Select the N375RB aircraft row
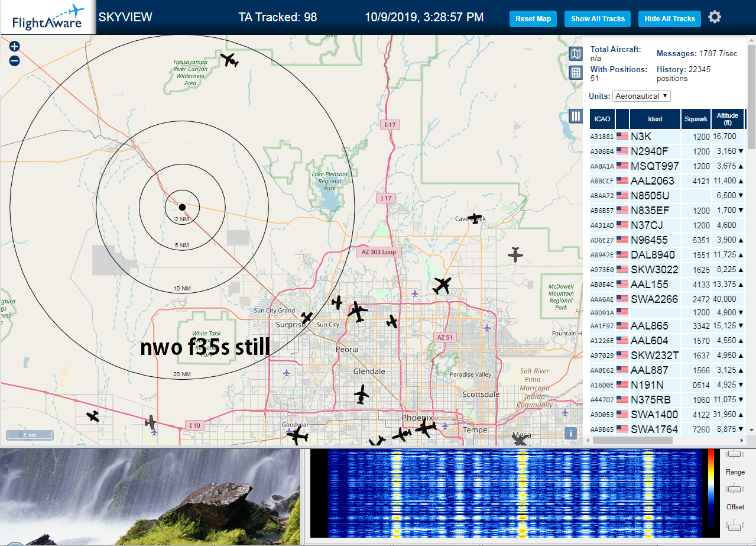 [x=667, y=399]
